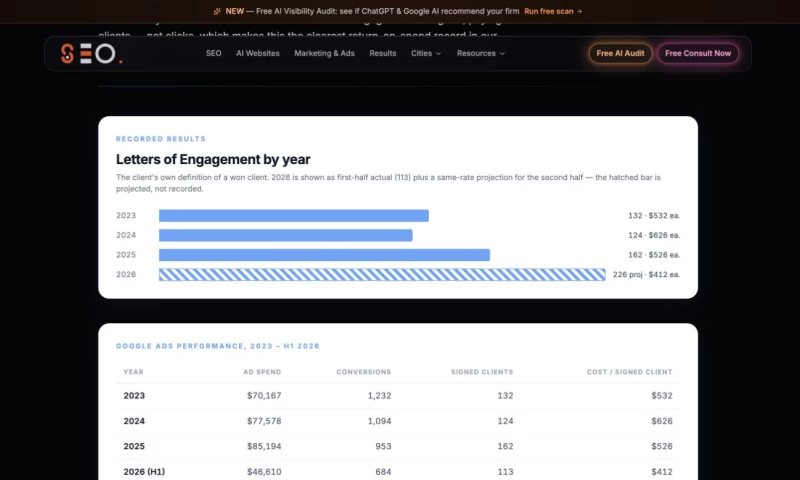Click the $532 cost per client cell
The image size is (800, 480).
coord(662,395)
